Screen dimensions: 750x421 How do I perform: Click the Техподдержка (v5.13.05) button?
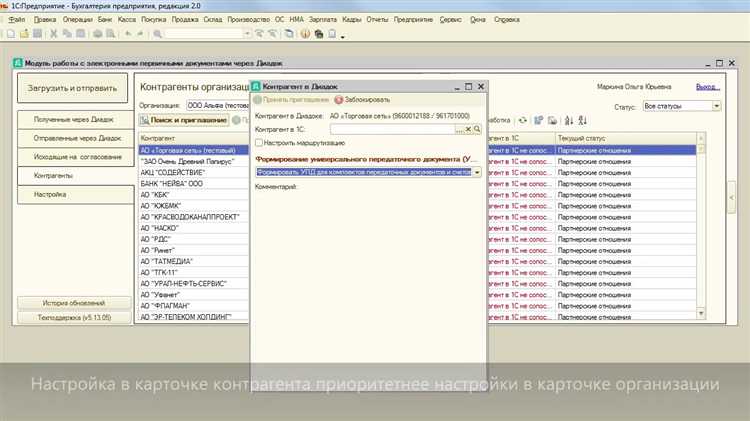pos(74,317)
